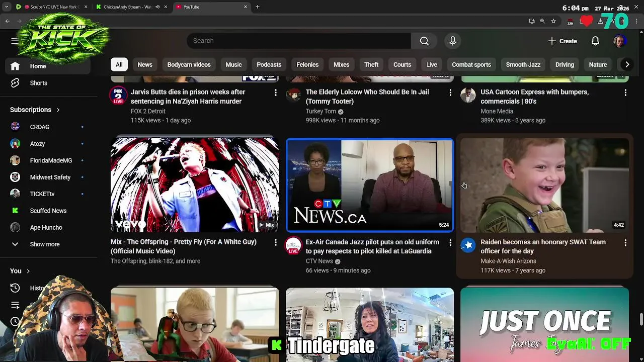Select the Felonies filter chip
Image resolution: width=644 pixels, height=362 pixels.
coord(307,64)
